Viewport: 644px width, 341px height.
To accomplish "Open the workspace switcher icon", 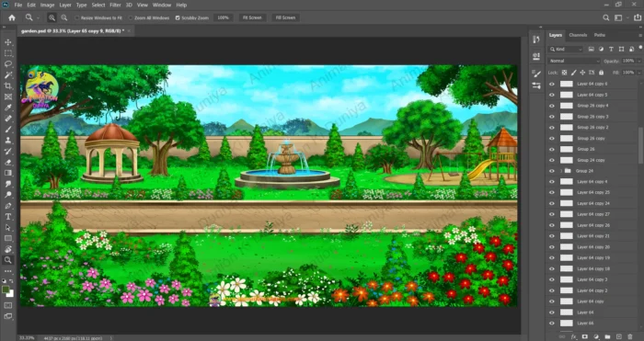I will click(618, 17).
